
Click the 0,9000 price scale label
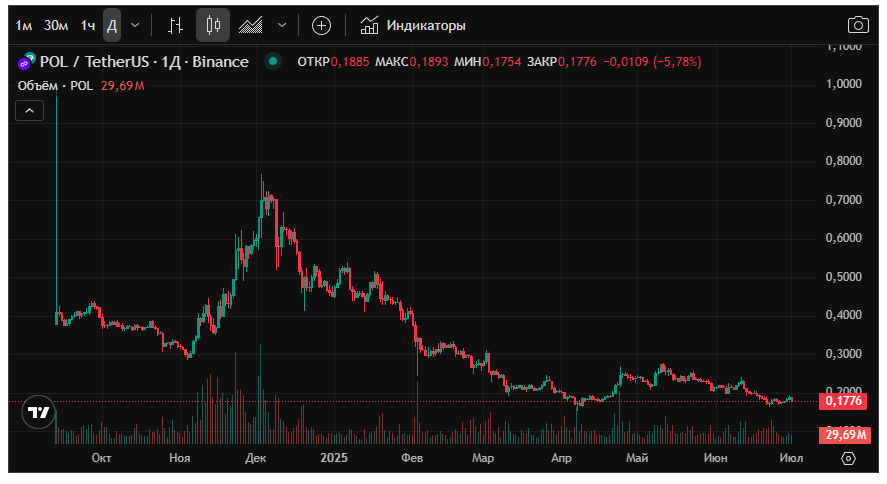[843, 123]
